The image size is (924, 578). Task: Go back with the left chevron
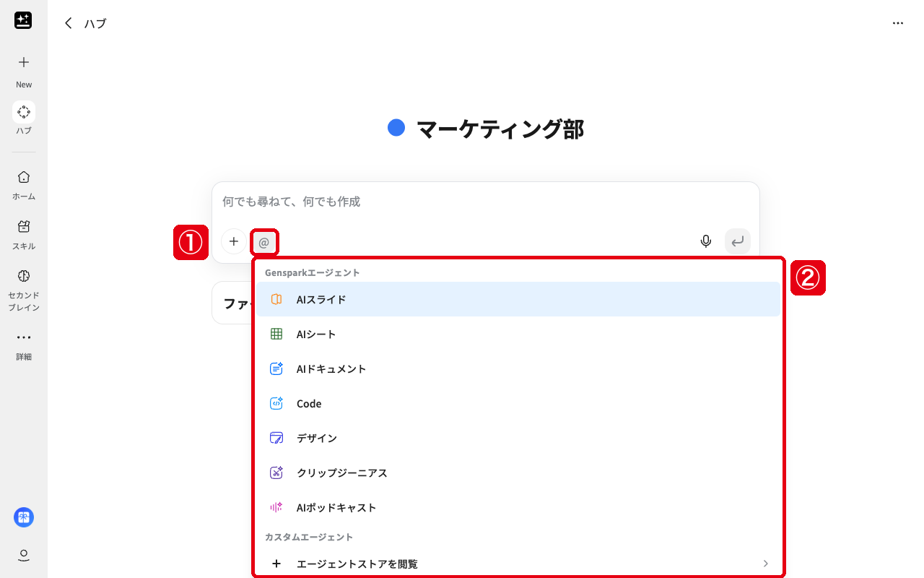click(x=69, y=23)
